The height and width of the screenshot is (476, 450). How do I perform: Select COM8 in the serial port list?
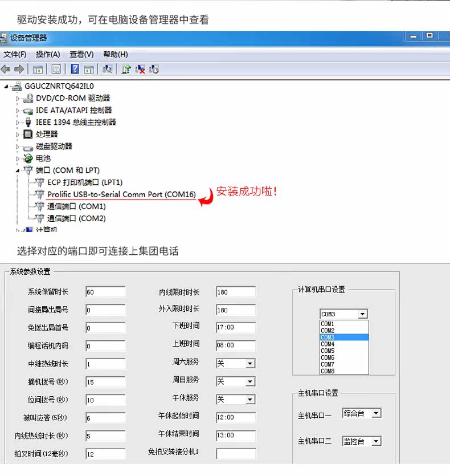344,371
